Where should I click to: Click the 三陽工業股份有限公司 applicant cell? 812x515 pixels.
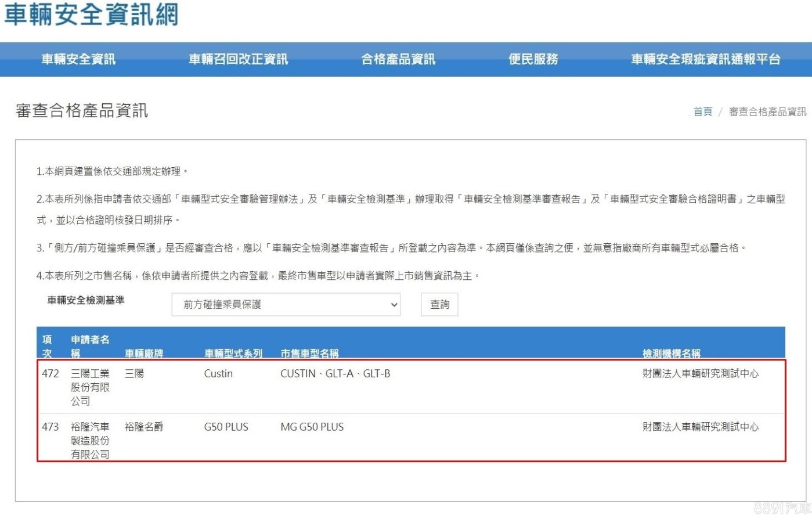click(x=90, y=387)
